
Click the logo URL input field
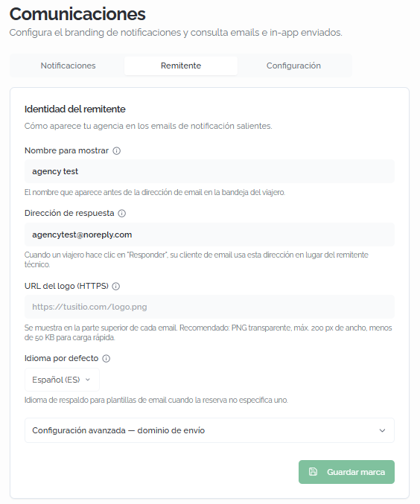click(209, 307)
